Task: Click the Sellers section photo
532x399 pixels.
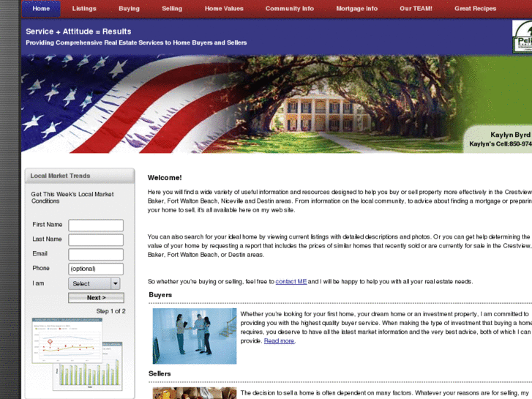Action: [x=195, y=393]
